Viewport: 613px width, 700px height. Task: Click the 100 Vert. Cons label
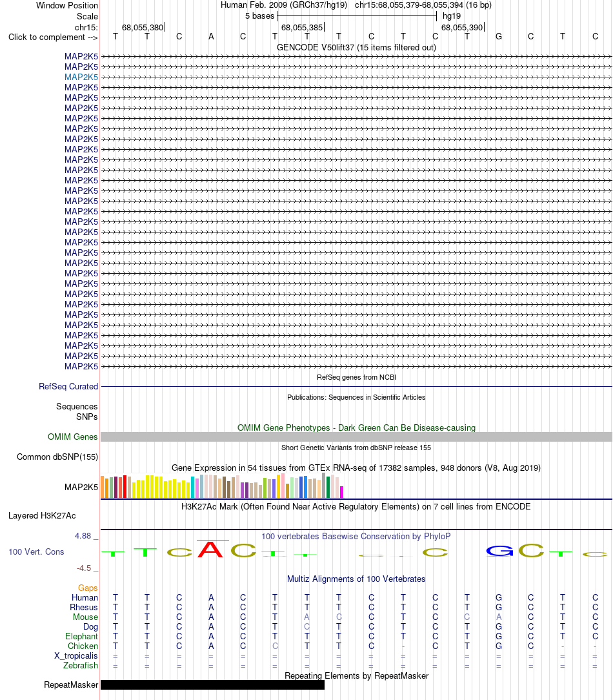click(36, 552)
